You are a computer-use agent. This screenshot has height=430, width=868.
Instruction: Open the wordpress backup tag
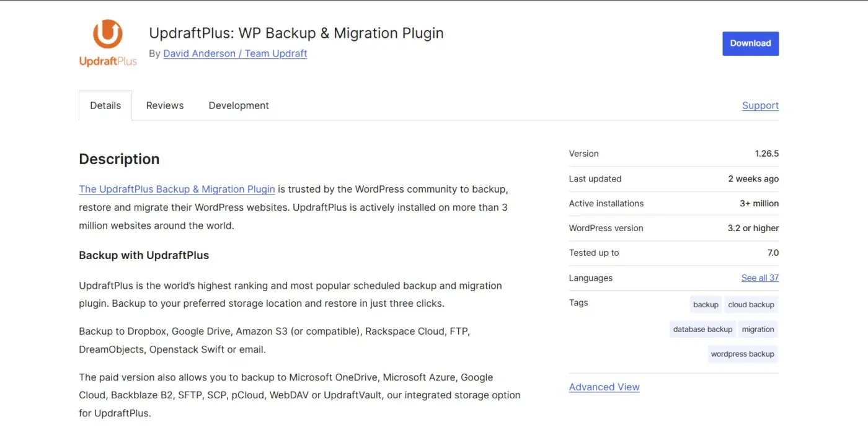742,354
